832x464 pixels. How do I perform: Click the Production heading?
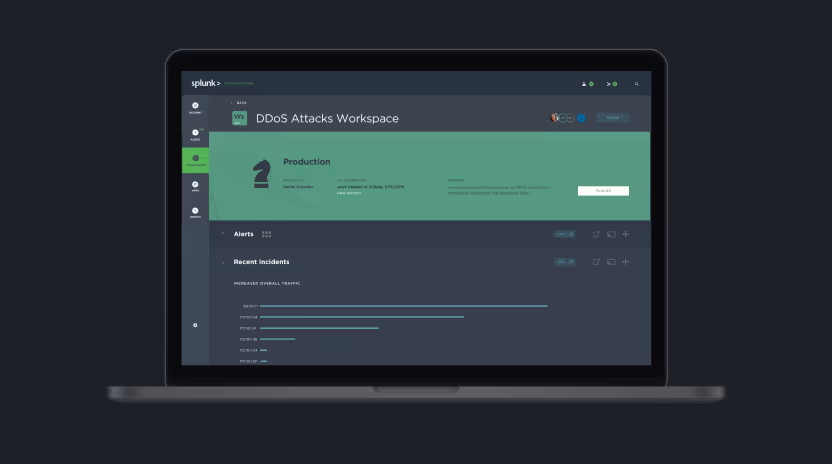307,162
